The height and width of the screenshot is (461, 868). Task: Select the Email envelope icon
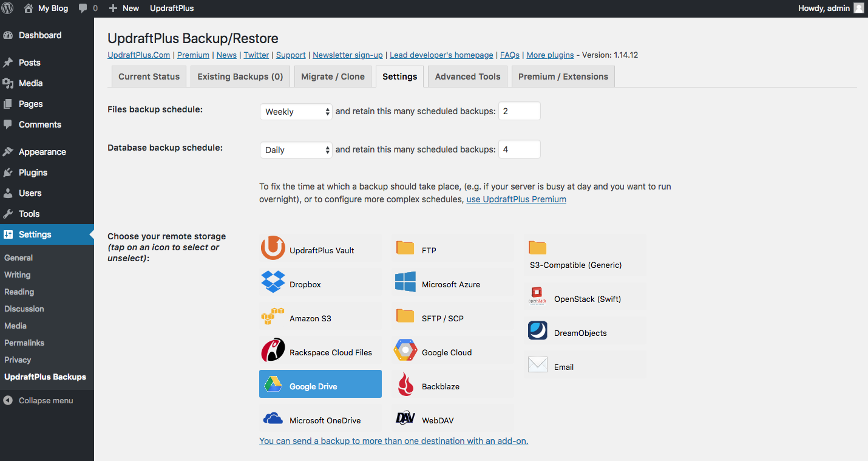click(x=538, y=364)
